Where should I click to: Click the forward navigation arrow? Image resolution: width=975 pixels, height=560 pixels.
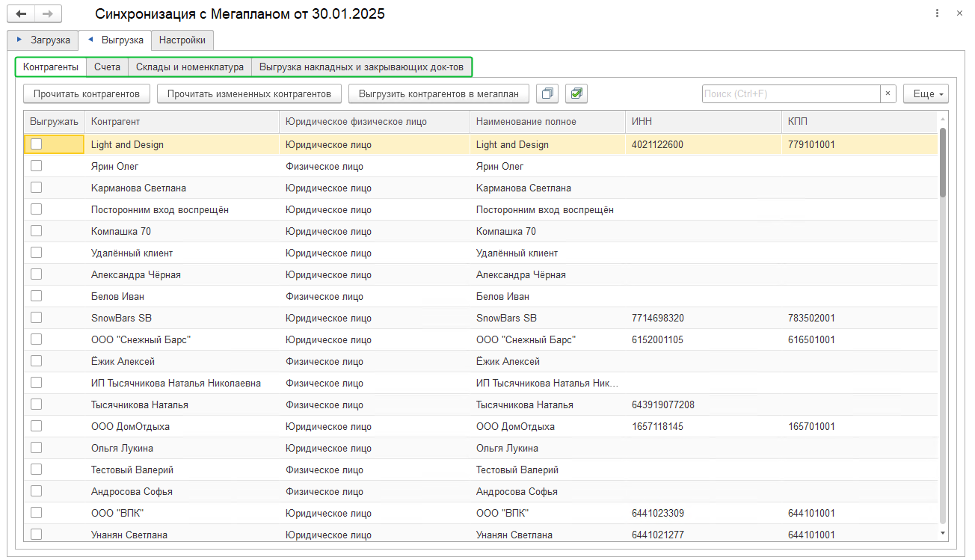tap(48, 14)
